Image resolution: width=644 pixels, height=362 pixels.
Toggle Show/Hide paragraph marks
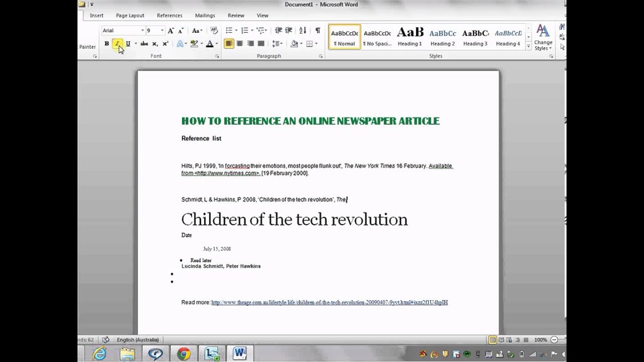point(317,30)
